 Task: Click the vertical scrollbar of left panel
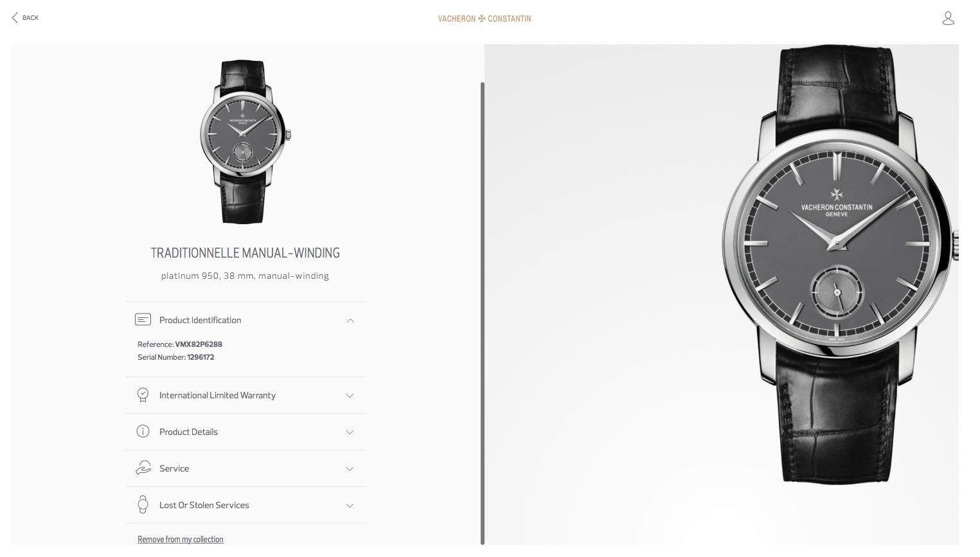coord(483,313)
